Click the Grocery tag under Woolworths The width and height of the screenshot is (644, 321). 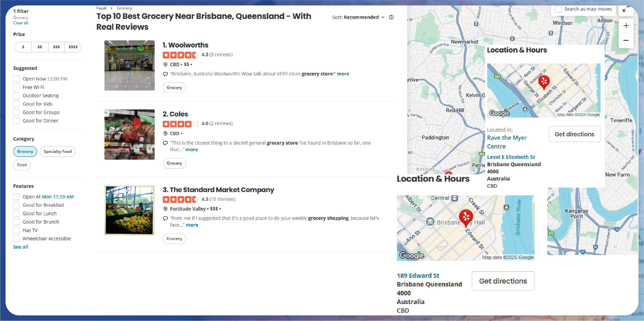coord(174,88)
